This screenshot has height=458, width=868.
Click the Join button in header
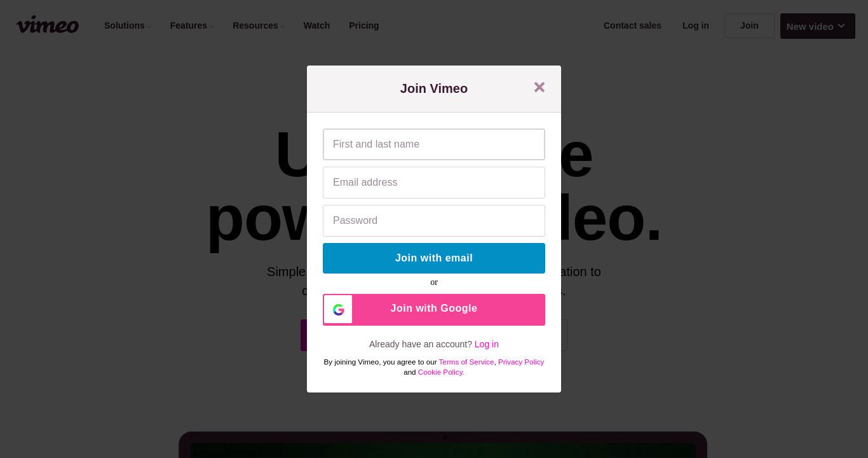(749, 25)
